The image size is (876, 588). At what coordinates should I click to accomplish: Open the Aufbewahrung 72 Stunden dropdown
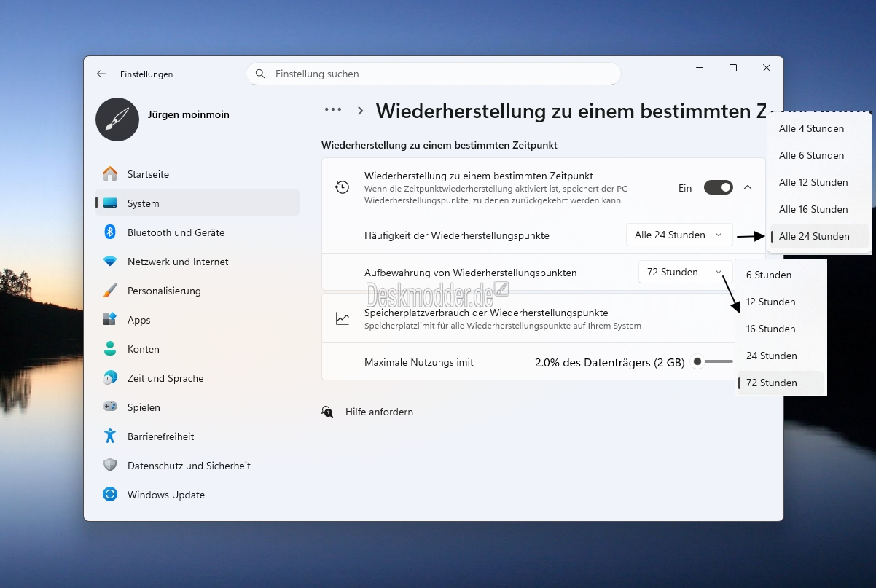pyautogui.click(x=684, y=273)
